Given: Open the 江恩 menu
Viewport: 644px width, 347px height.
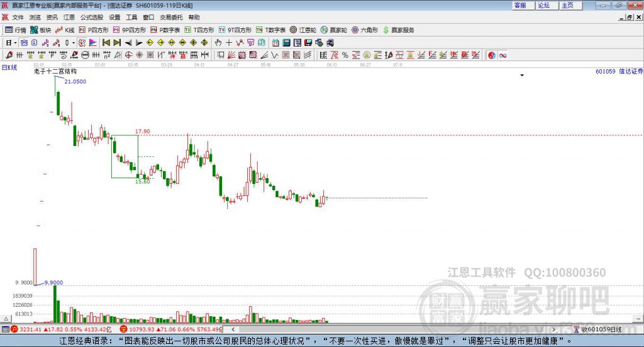Looking at the screenshot, I should point(69,17).
